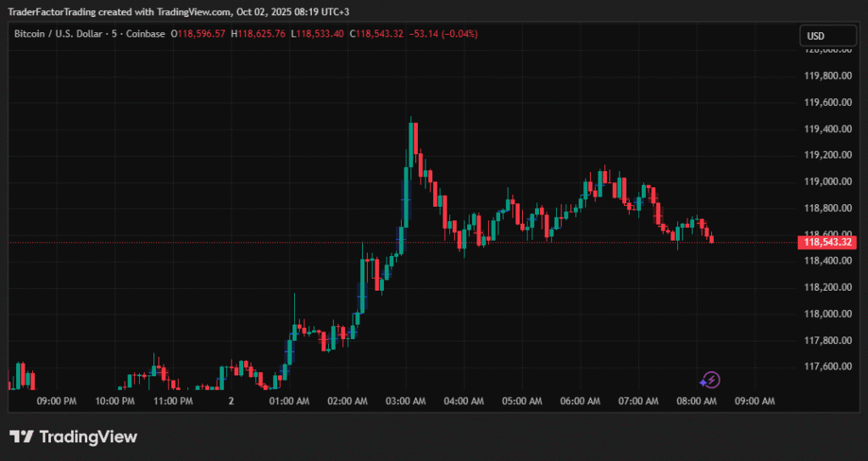
Task: Click the 117,600.00 price scale label
Action: [x=826, y=367]
